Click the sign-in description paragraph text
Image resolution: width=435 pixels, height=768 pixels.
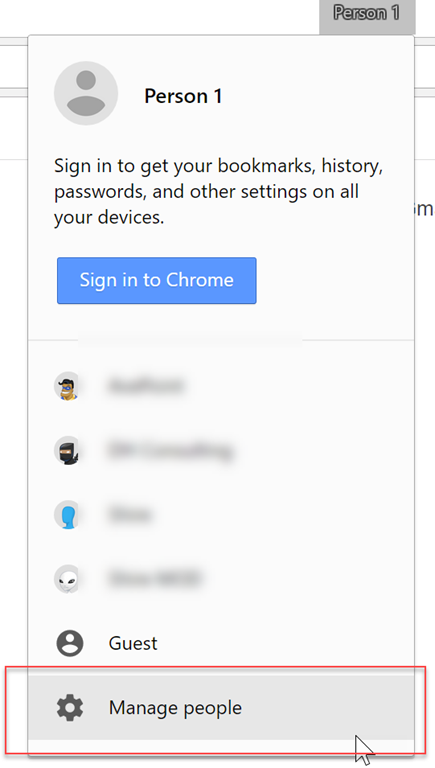click(218, 192)
